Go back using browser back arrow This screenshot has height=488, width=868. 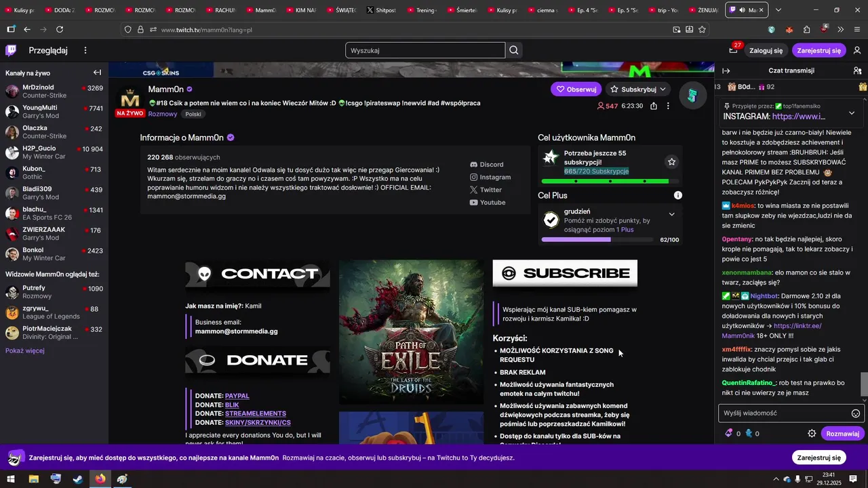click(x=27, y=29)
